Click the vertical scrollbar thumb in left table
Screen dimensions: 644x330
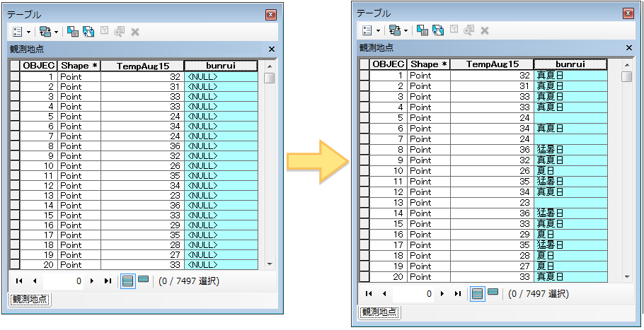pyautogui.click(x=269, y=78)
